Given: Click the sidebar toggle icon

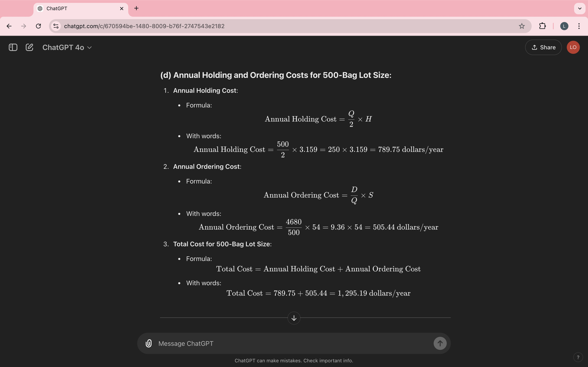Looking at the screenshot, I should click(13, 47).
